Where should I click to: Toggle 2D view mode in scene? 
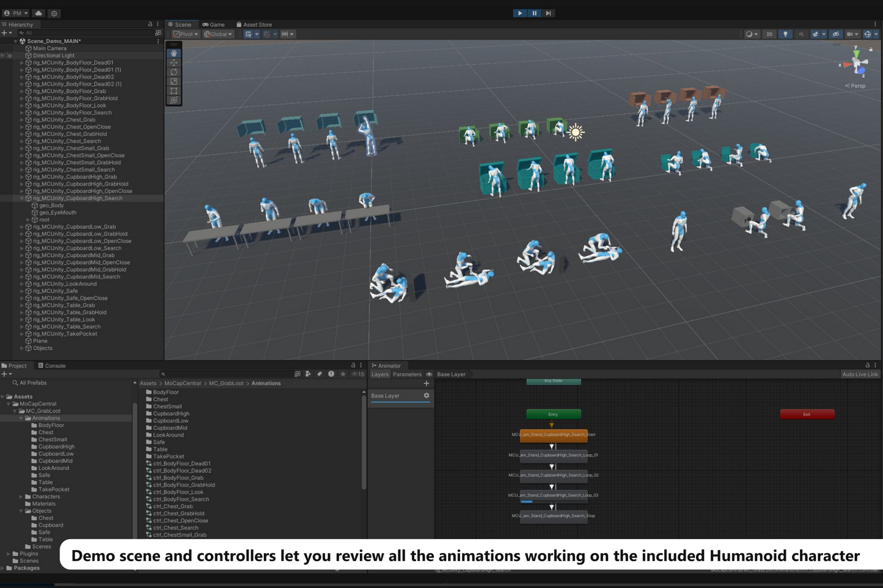(x=769, y=34)
